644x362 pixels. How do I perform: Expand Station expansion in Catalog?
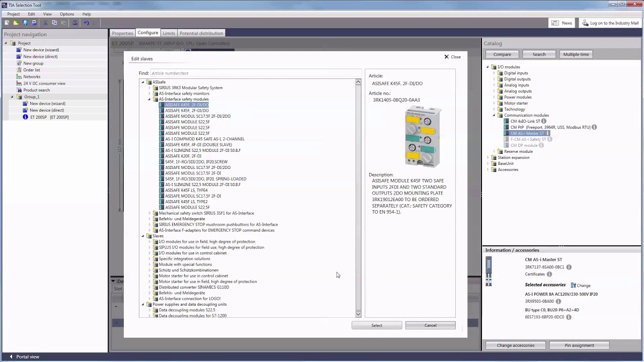click(488, 157)
